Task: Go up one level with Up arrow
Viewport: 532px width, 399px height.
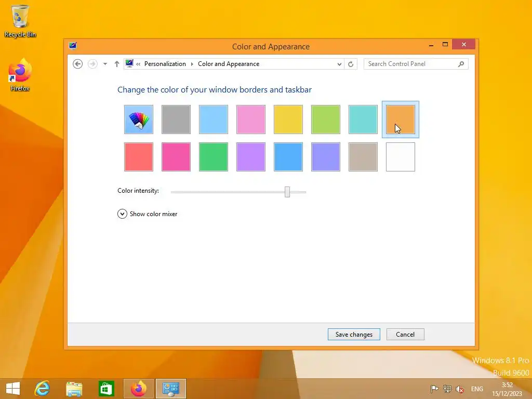Action: coord(117,64)
